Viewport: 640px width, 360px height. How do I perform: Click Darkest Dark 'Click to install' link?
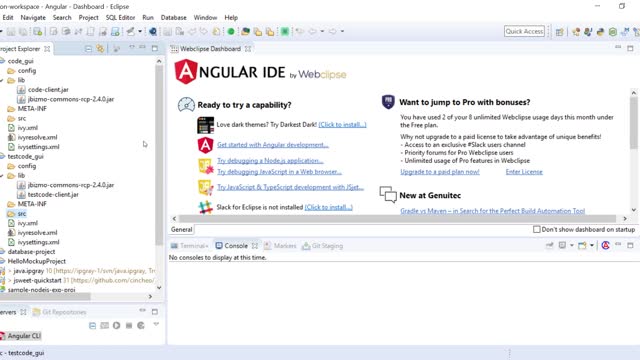click(x=342, y=124)
